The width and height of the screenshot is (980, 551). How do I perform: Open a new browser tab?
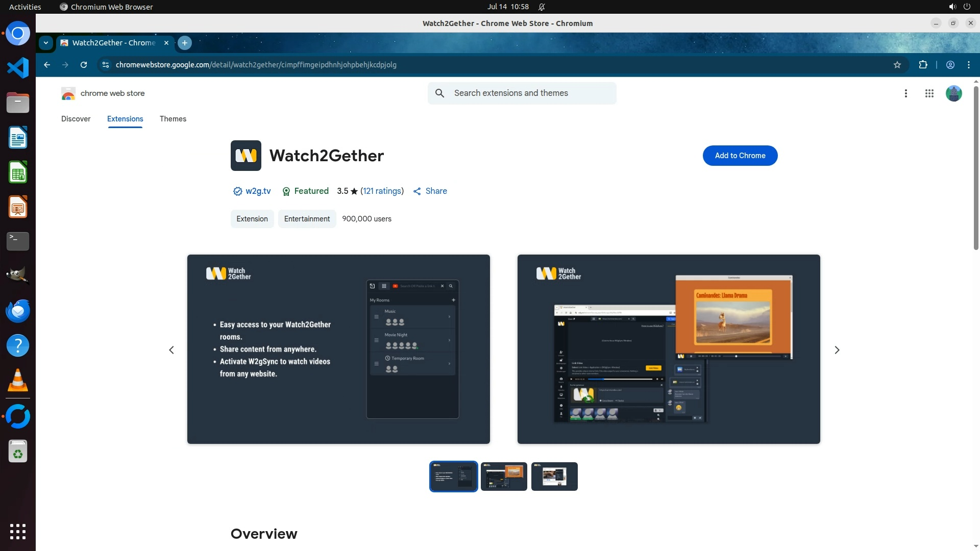click(185, 43)
